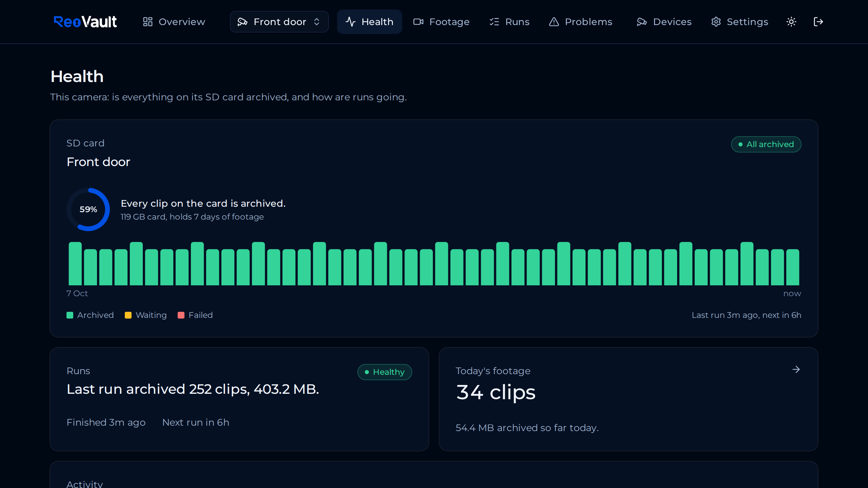Open the Devices page
The height and width of the screenshot is (488, 868).
pyautogui.click(x=664, y=22)
